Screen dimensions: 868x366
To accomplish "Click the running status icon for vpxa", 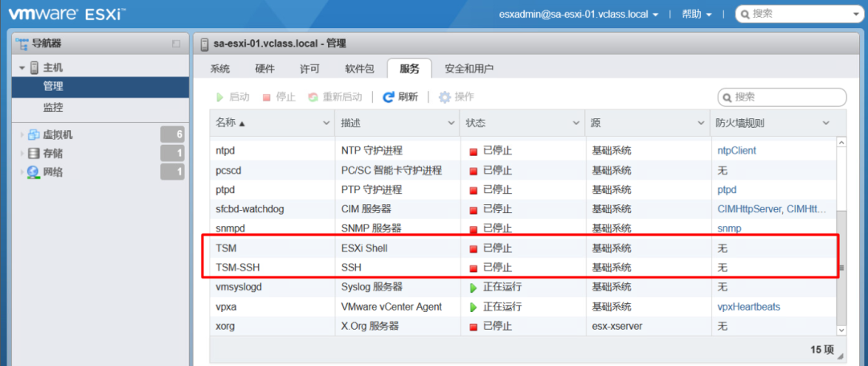I will (x=473, y=307).
